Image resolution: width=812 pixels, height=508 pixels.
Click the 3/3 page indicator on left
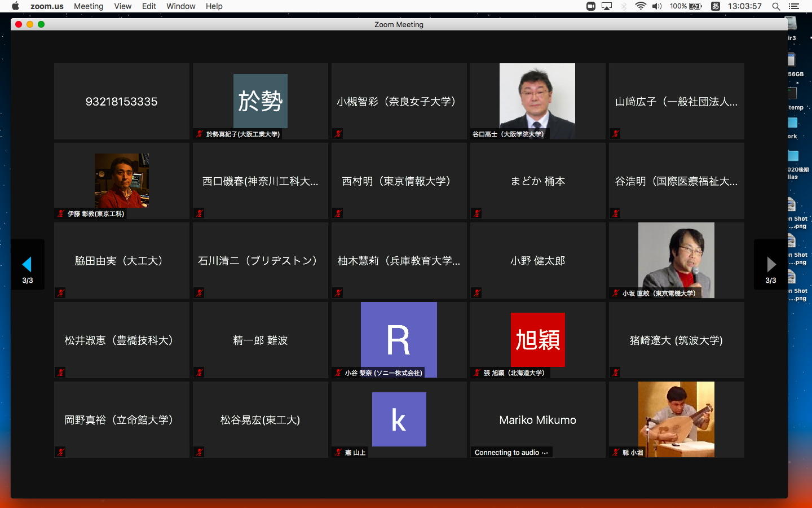point(28,281)
